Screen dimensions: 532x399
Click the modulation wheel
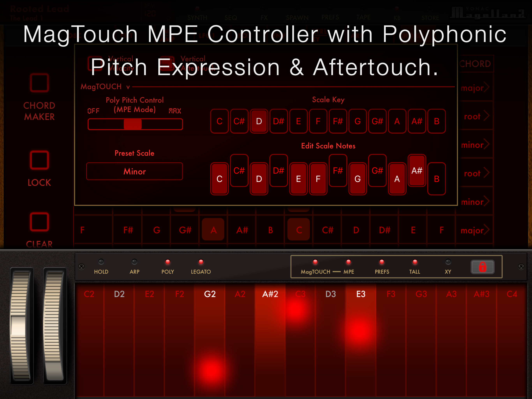click(54, 325)
